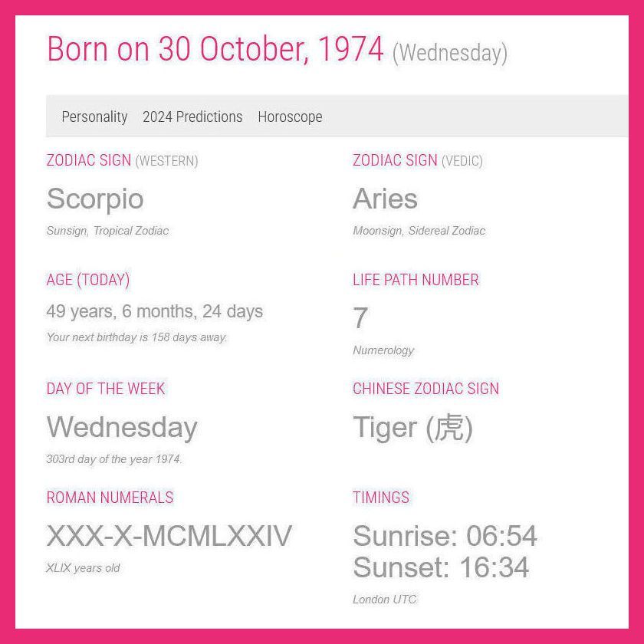Click the Tiger Chinese zodiac sign
The height and width of the screenshot is (644, 644).
click(412, 428)
